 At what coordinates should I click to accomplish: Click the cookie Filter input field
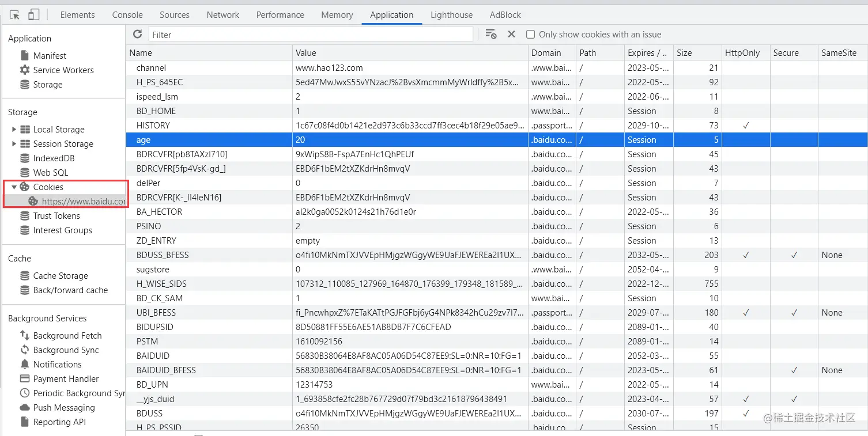(x=311, y=35)
